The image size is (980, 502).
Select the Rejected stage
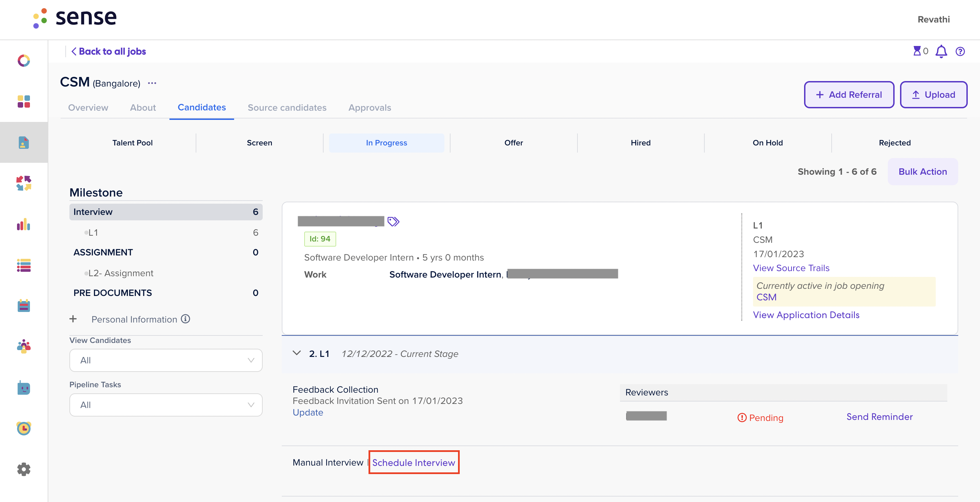895,143
